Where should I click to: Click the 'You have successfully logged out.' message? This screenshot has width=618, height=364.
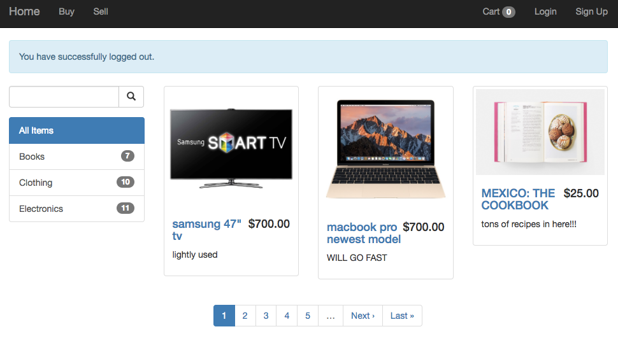(x=87, y=57)
